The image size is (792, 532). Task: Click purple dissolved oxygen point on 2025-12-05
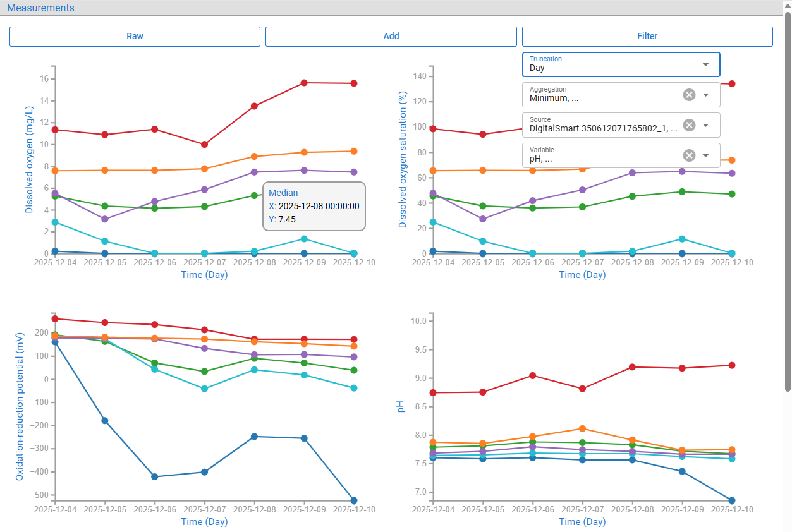click(x=105, y=219)
